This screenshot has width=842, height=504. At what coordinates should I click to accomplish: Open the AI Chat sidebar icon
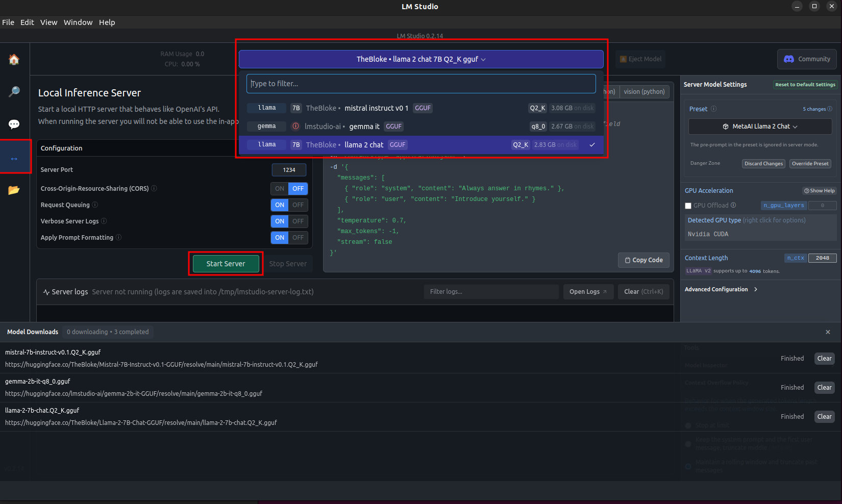(14, 124)
